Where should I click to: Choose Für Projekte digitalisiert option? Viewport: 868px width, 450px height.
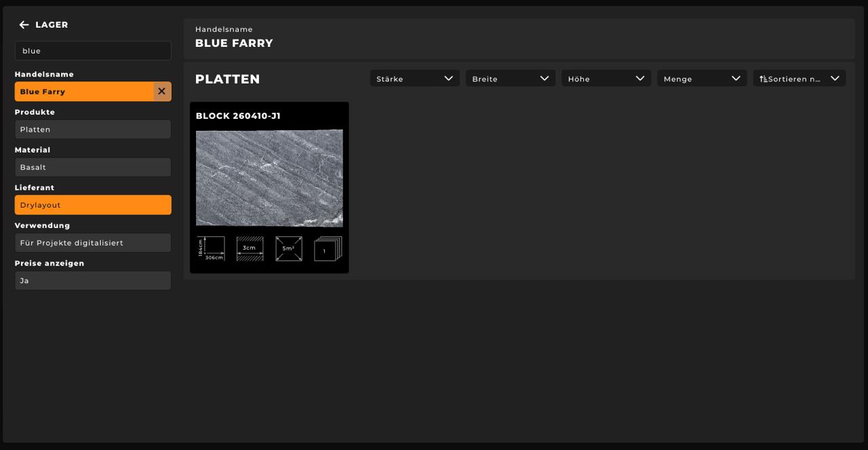tap(93, 243)
